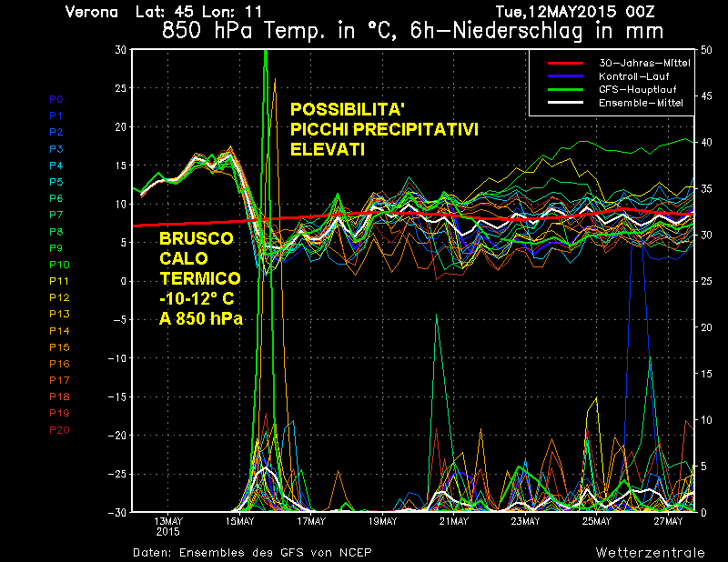Click the -15 value on temperature axis
728x562 pixels.
click(x=117, y=396)
